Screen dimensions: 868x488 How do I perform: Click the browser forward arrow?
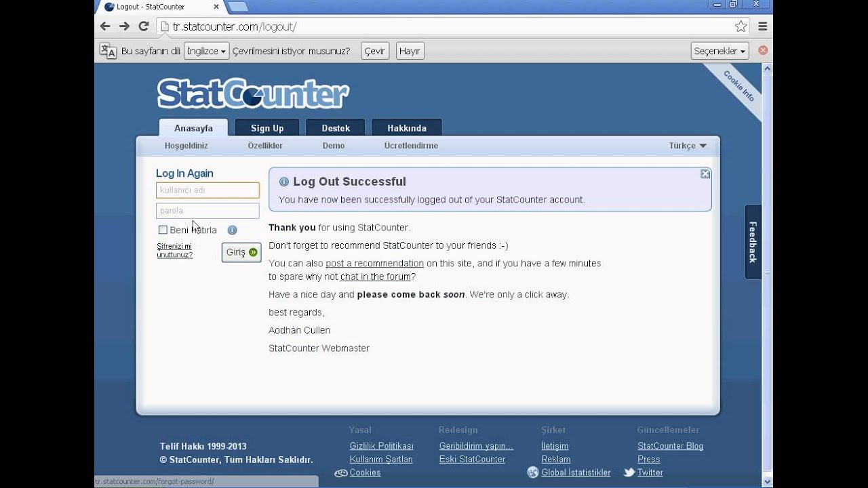click(x=124, y=26)
